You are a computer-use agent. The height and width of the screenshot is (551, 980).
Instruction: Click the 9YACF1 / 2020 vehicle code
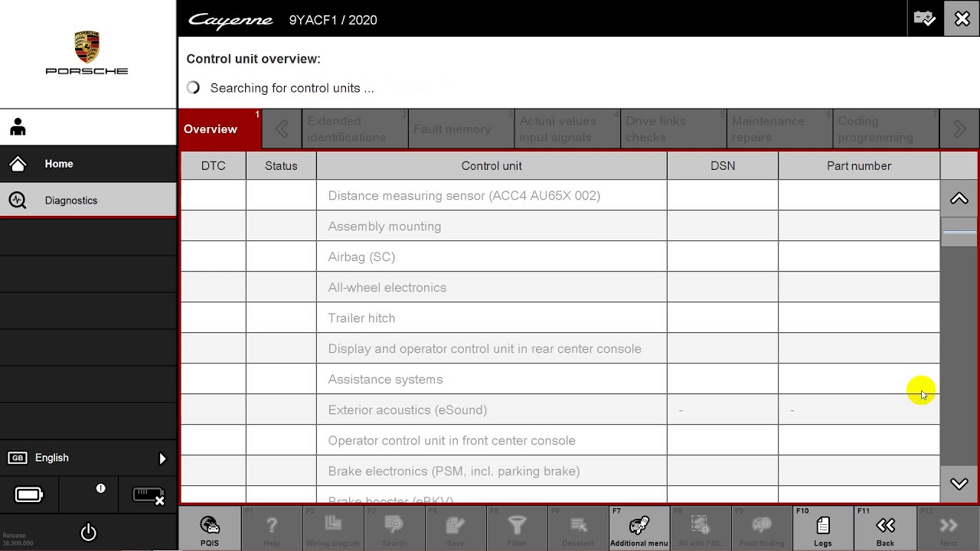pos(333,21)
